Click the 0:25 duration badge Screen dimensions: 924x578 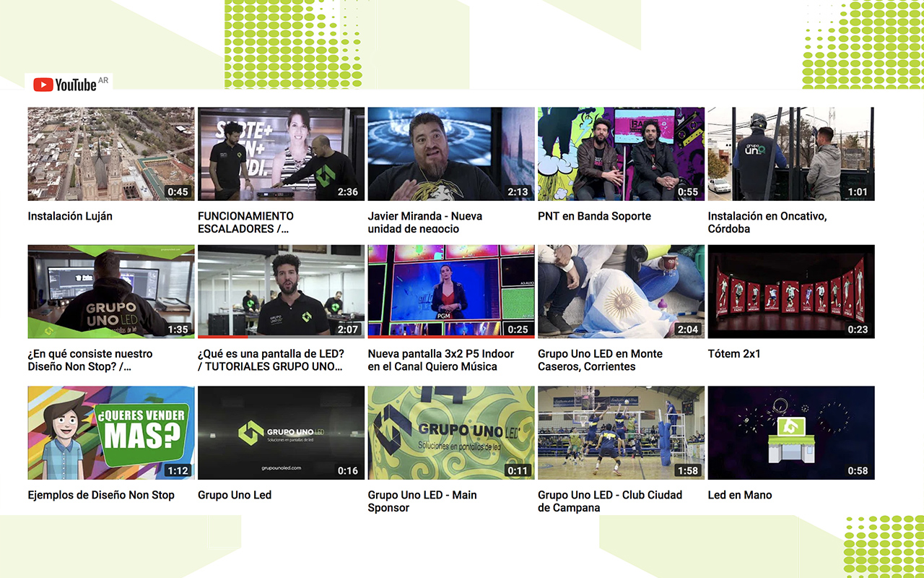pos(518,329)
